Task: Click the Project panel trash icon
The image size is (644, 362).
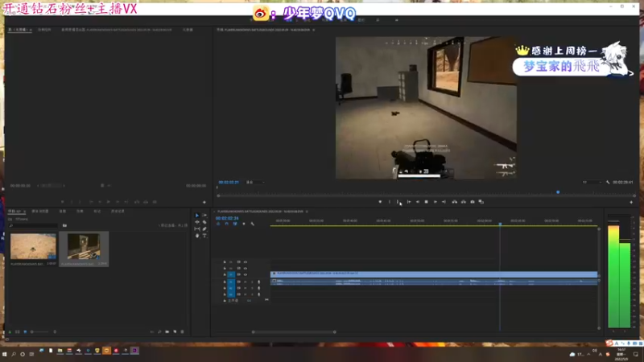Action: coord(183,331)
